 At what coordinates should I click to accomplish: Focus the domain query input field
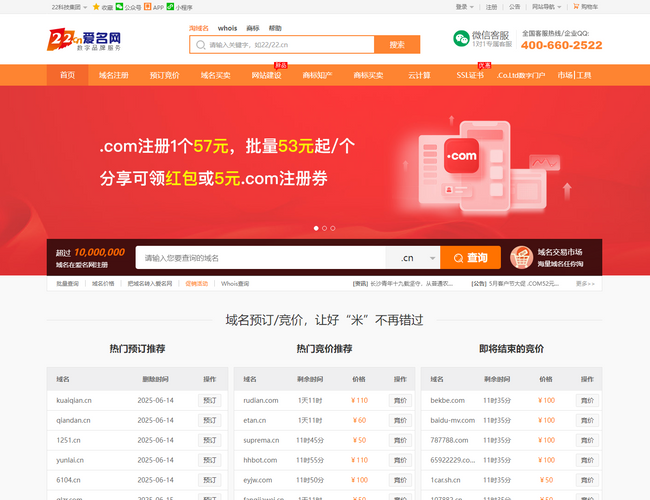(x=260, y=258)
